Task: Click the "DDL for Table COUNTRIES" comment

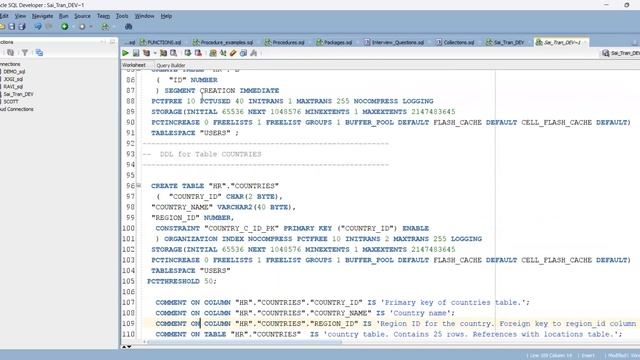Action: (210, 154)
